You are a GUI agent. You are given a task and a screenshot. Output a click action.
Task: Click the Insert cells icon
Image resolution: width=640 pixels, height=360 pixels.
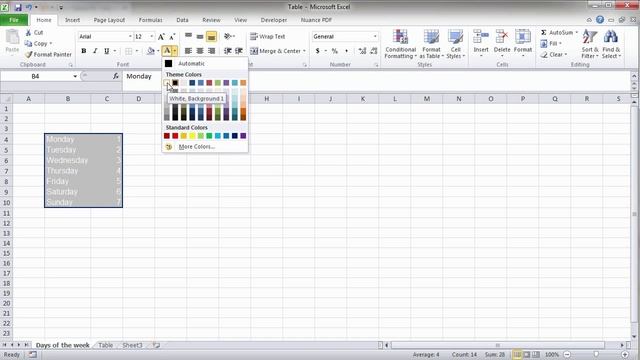click(x=481, y=37)
